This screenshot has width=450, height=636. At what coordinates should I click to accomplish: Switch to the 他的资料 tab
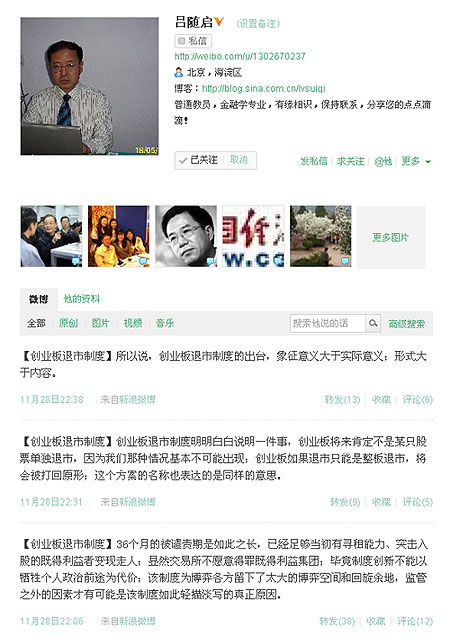coord(82,299)
